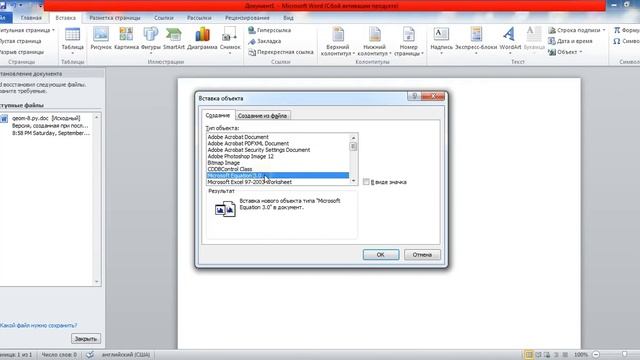Screen dimensions: 640x360
Task: Insert a Разрыв страницы page break
Action: 22,52
